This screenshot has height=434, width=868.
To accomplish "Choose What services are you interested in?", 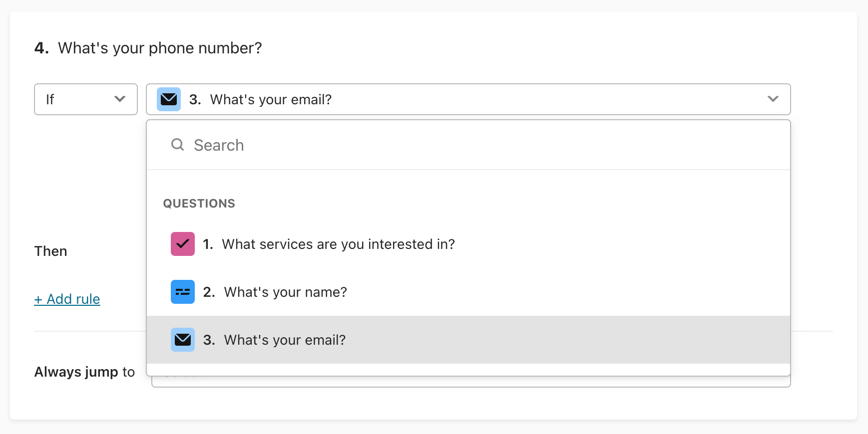I will (x=468, y=244).
